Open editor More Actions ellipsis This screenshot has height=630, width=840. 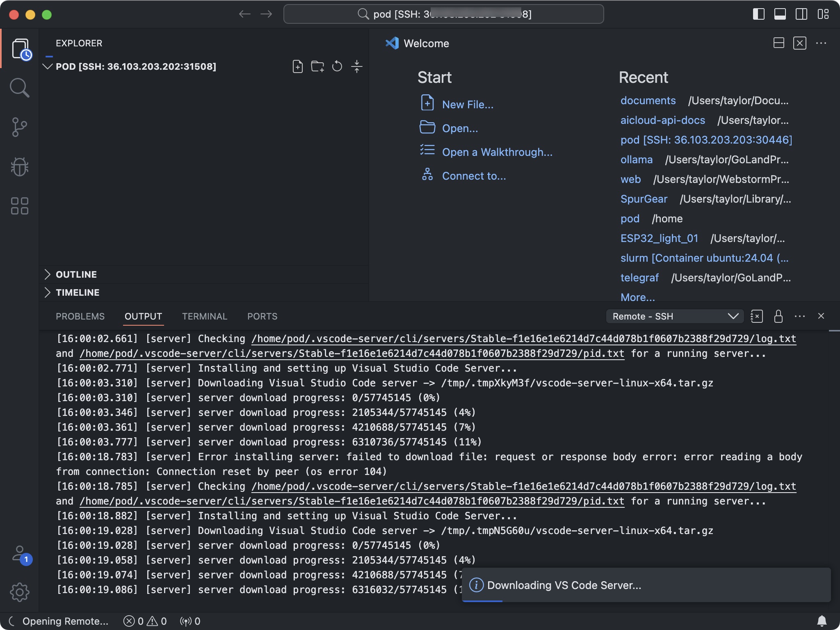click(x=821, y=43)
